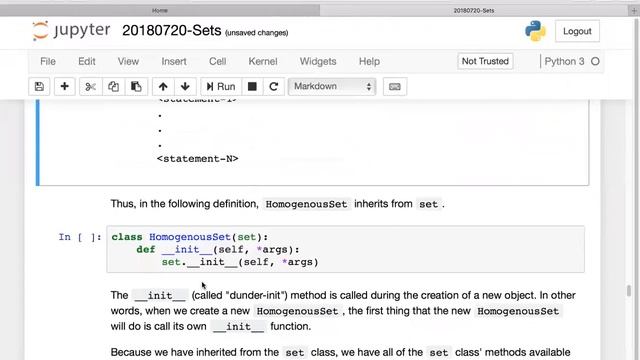Cut selected cells with the scissors icon

[x=90, y=87]
